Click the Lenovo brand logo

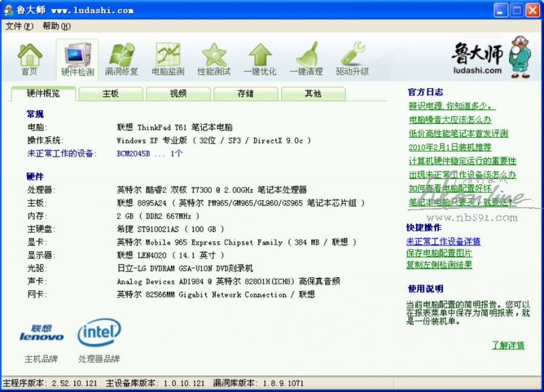click(41, 333)
